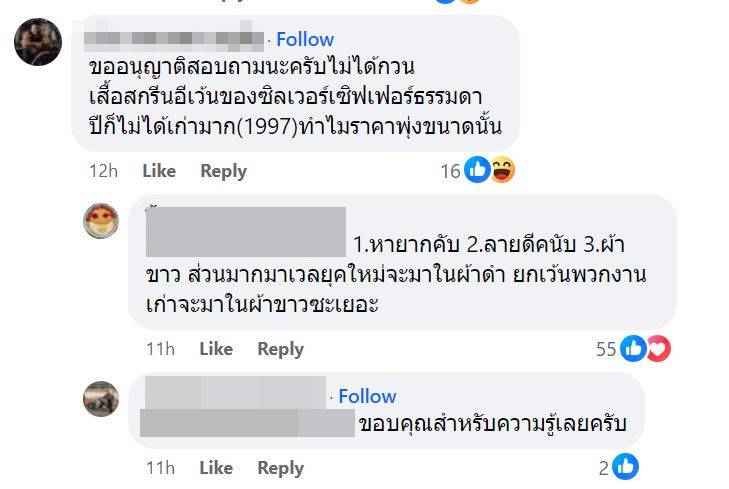Like the reply listing three numbered reasons
Screen dimensions: 729x489
tap(215, 349)
